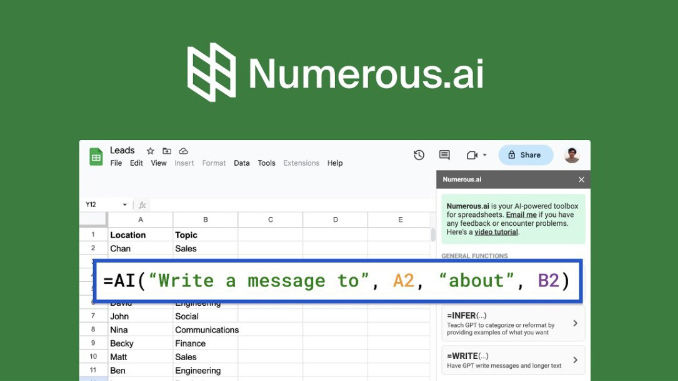
Task: Open the Format menu
Action: [x=214, y=163]
